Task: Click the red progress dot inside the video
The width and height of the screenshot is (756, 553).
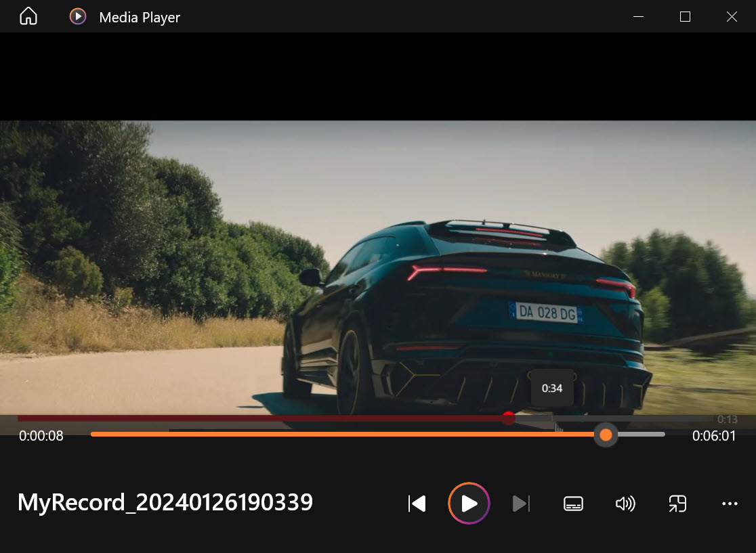Action: tap(508, 418)
